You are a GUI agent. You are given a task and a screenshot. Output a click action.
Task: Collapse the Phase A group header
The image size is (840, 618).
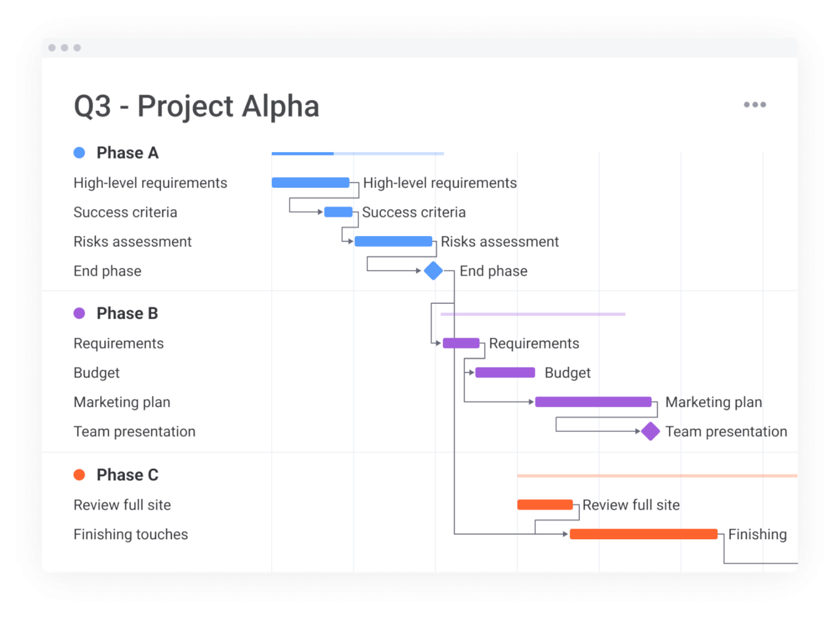127,153
